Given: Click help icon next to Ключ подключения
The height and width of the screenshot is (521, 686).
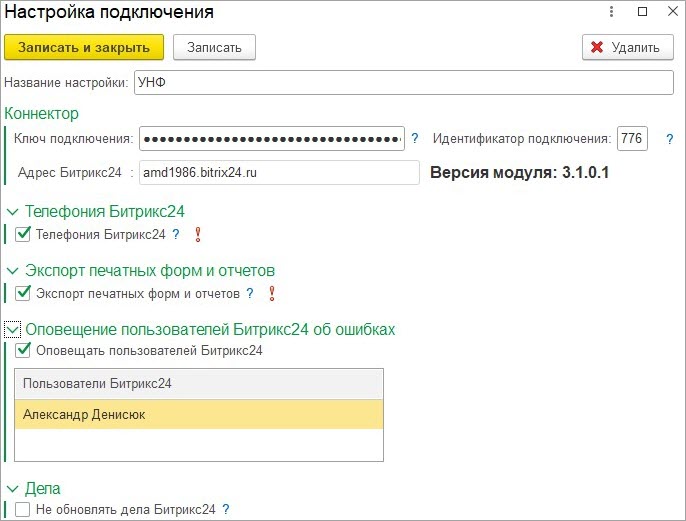Looking at the screenshot, I should (x=414, y=139).
